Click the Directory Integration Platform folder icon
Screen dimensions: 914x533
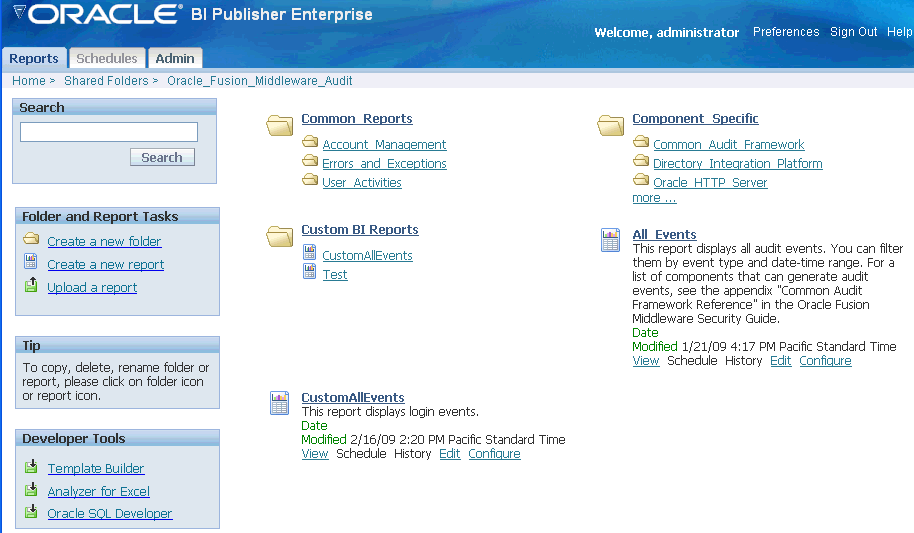tap(641, 160)
